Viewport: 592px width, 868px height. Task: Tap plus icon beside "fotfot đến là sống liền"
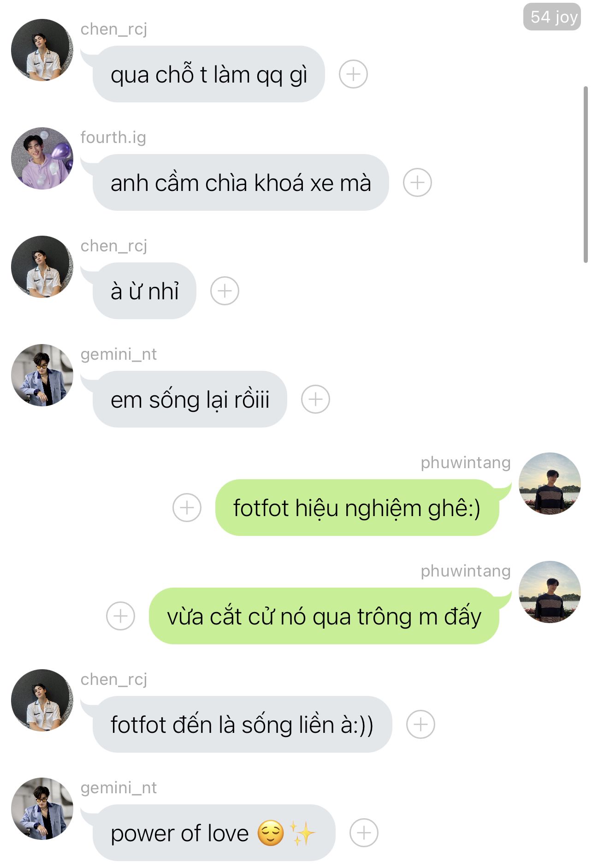tap(420, 724)
